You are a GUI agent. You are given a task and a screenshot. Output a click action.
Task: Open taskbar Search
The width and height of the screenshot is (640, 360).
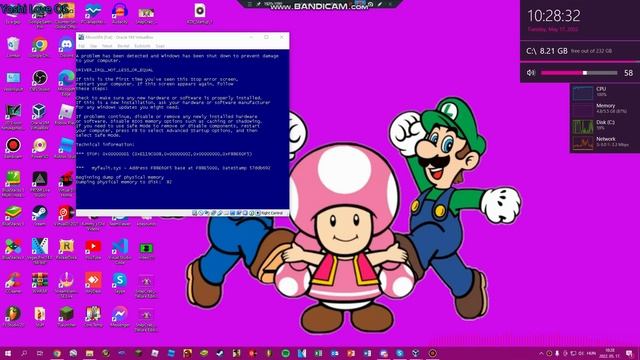coord(24,353)
